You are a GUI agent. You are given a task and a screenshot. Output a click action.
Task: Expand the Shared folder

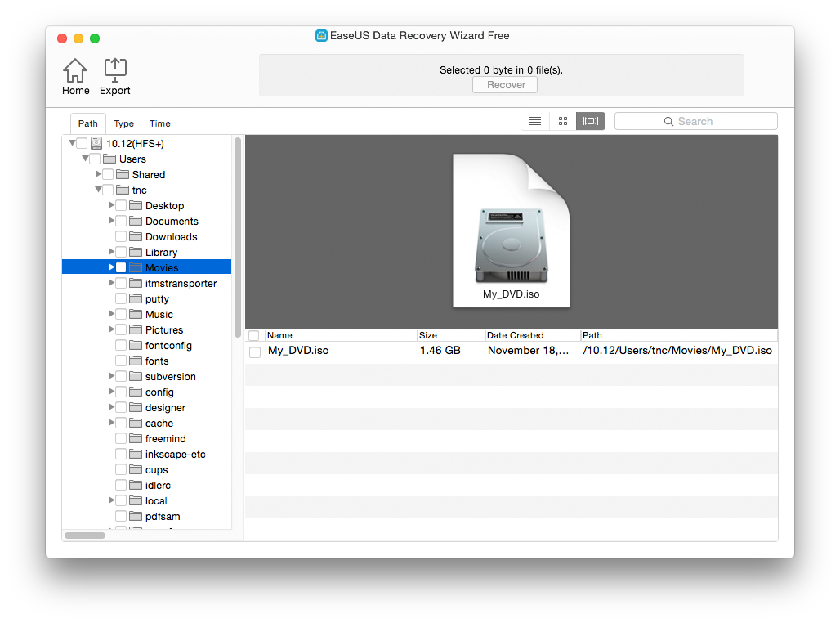(98, 173)
